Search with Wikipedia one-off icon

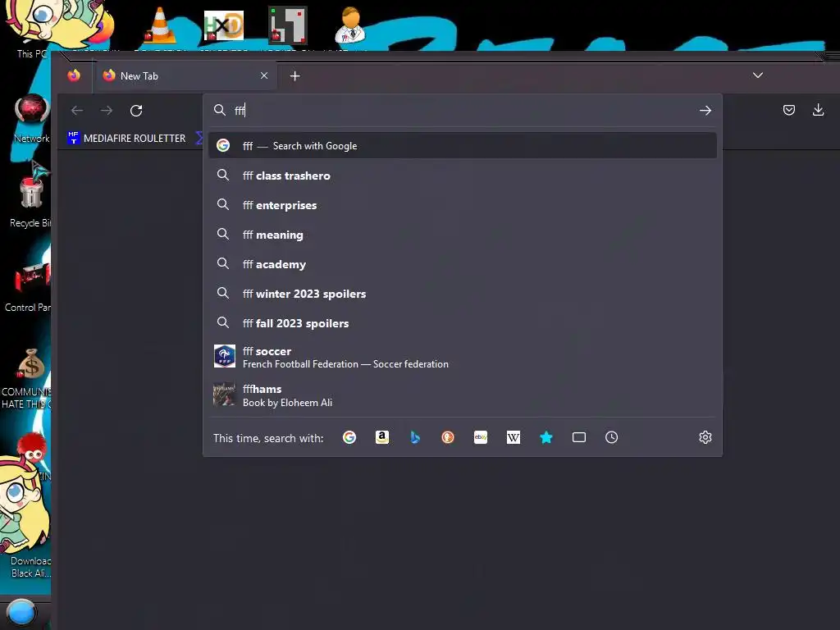click(514, 438)
